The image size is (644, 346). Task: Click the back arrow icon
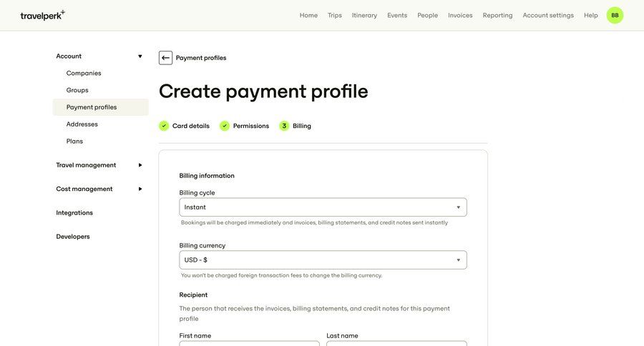(165, 58)
